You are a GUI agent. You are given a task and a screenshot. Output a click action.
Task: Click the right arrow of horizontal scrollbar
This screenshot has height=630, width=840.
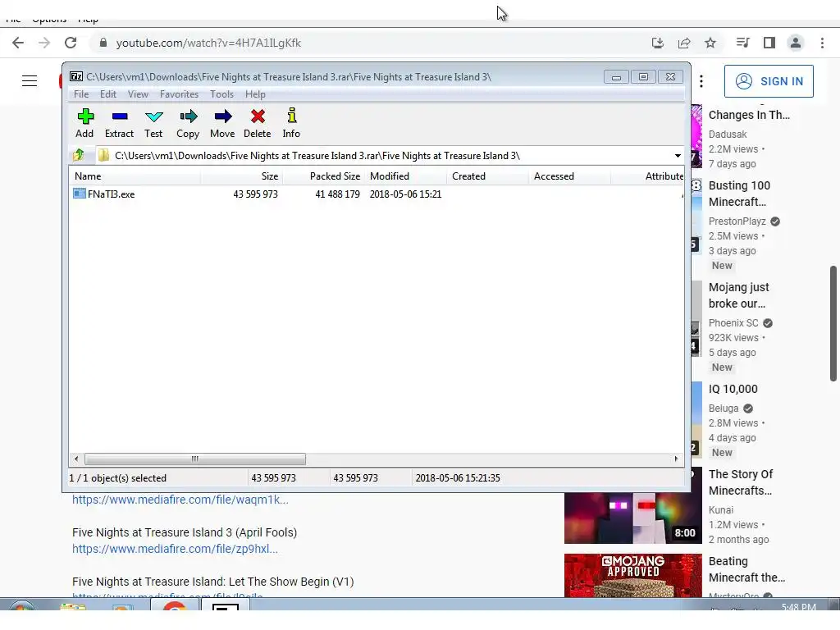(x=676, y=459)
